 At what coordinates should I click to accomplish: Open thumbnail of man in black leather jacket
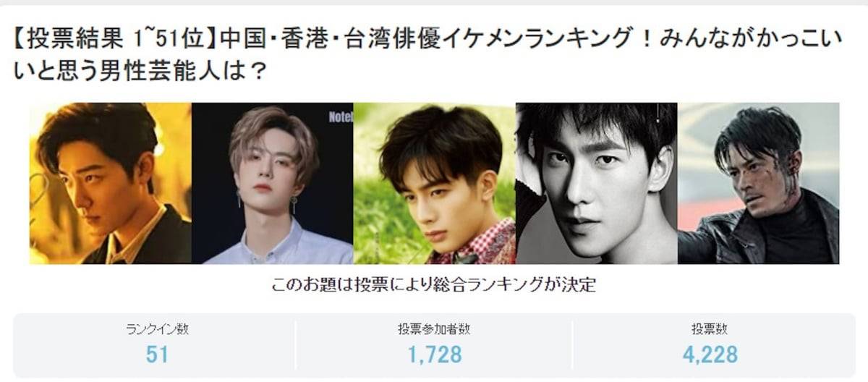pos(758,183)
